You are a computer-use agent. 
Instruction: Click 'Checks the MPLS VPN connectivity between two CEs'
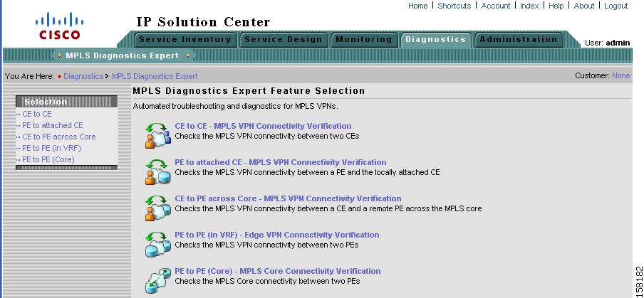[267, 136]
